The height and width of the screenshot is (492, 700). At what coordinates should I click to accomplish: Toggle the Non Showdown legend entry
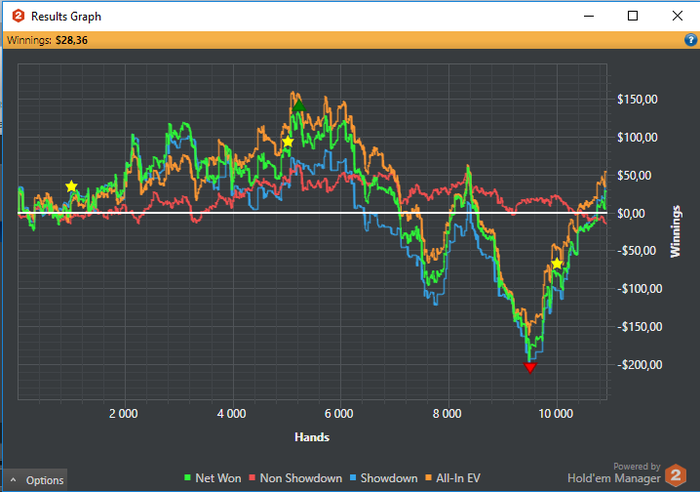[295, 478]
